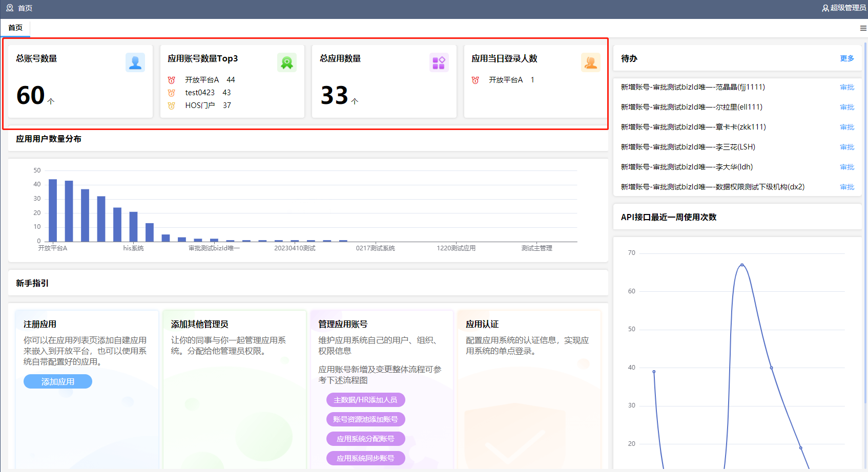
Task: Click the test0423 43 entry in Top3
Action: point(208,93)
